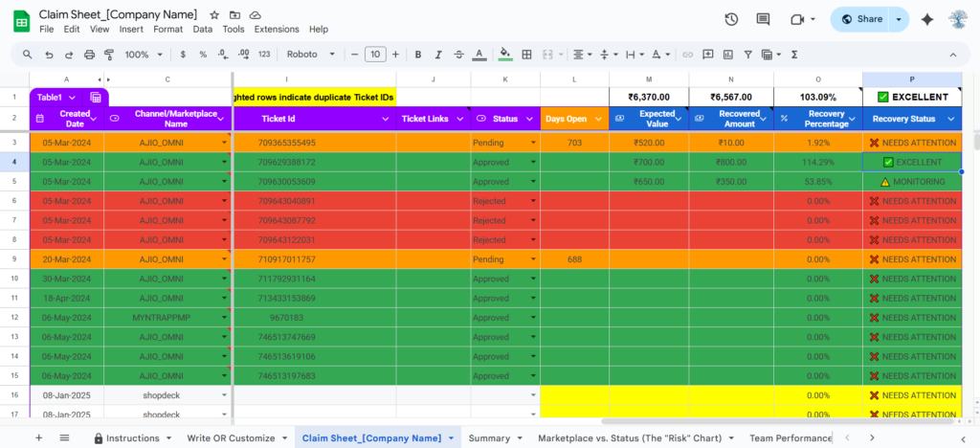This screenshot has height=448, width=980.
Task: Open the Gemini sparkle icon
Action: [x=926, y=19]
